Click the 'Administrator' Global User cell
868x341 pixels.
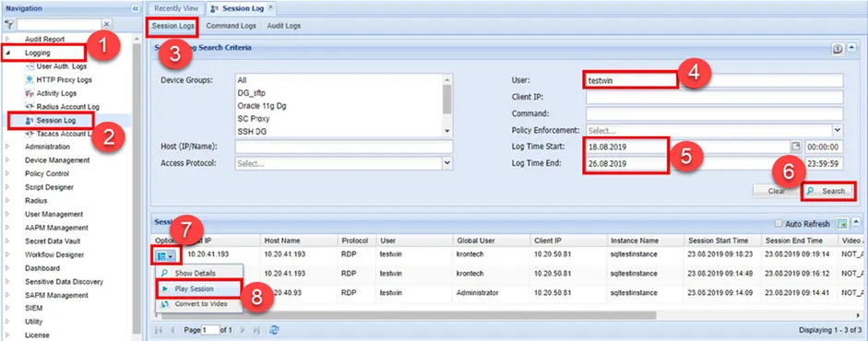click(x=478, y=292)
